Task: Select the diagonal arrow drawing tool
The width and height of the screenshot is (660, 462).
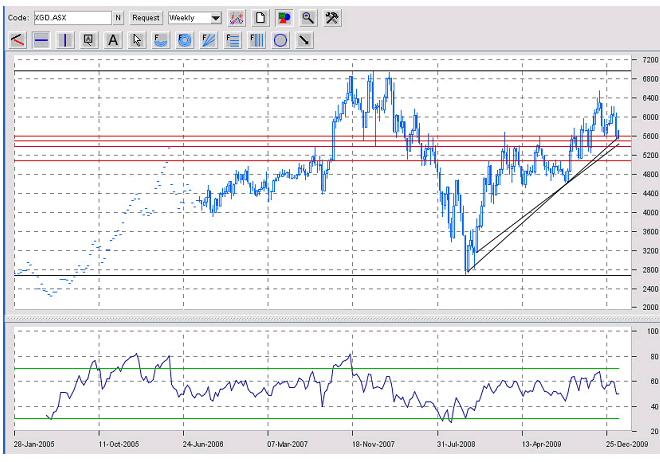Action: [305, 40]
